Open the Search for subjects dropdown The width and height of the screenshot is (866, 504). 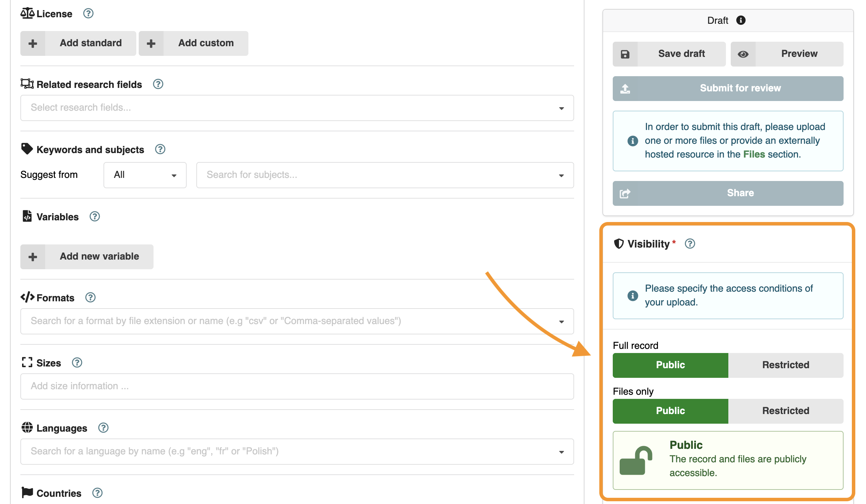(385, 175)
